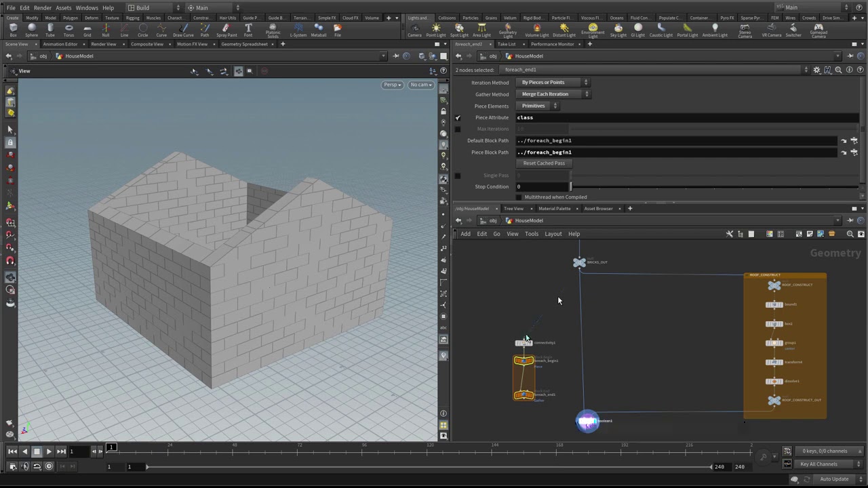Jump to the first frame

coord(12,451)
